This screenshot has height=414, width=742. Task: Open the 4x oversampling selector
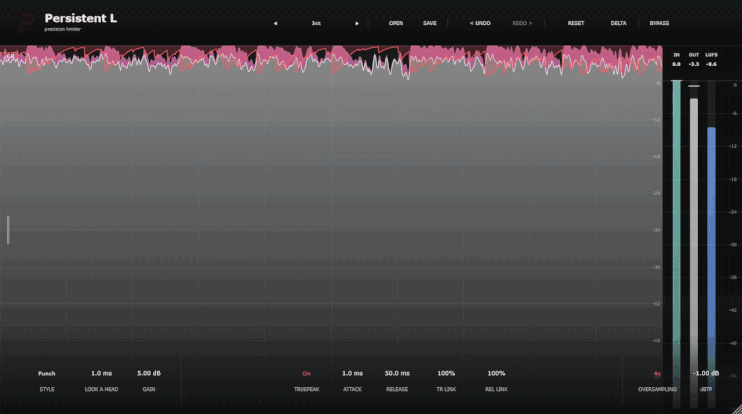657,373
